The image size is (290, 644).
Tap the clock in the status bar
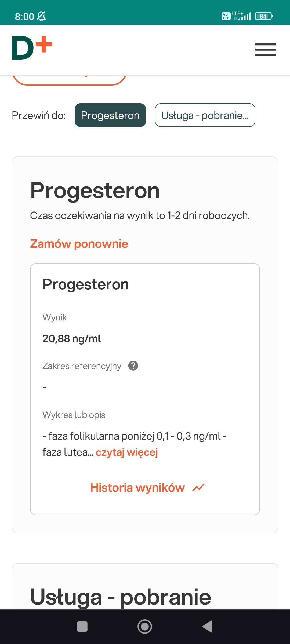[24, 17]
